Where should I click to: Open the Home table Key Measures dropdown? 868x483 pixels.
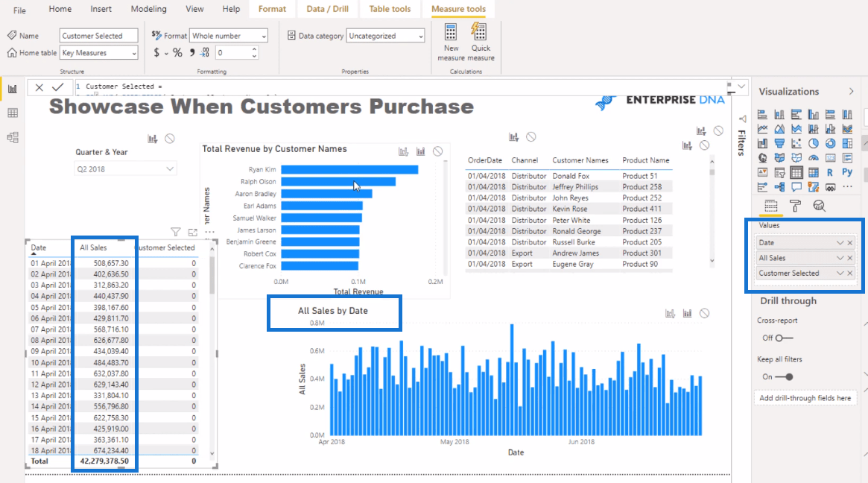point(98,53)
